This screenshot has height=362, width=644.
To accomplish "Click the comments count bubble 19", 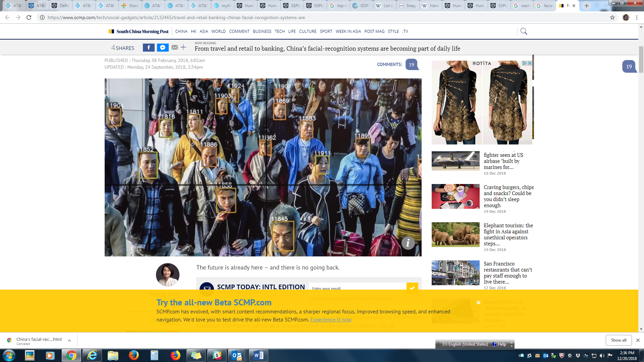I will (x=412, y=64).
